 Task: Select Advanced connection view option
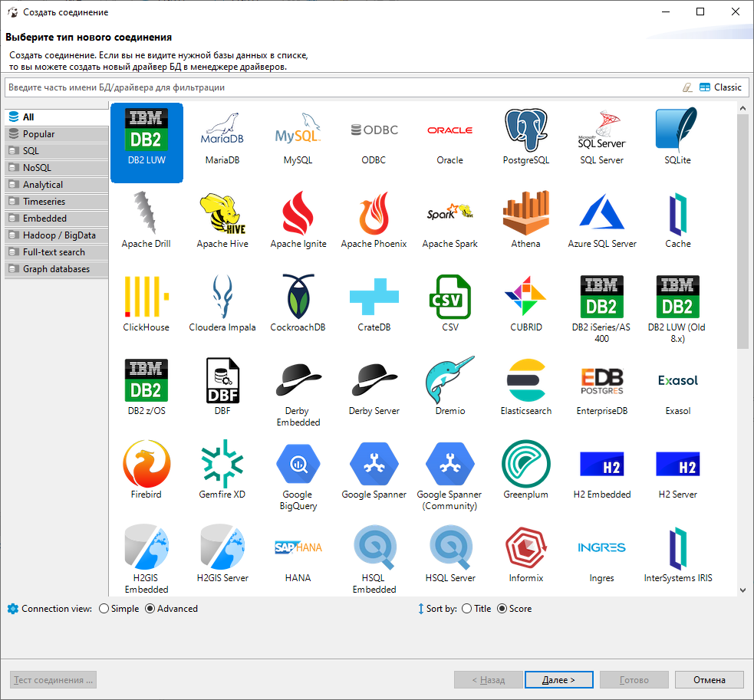click(x=150, y=609)
